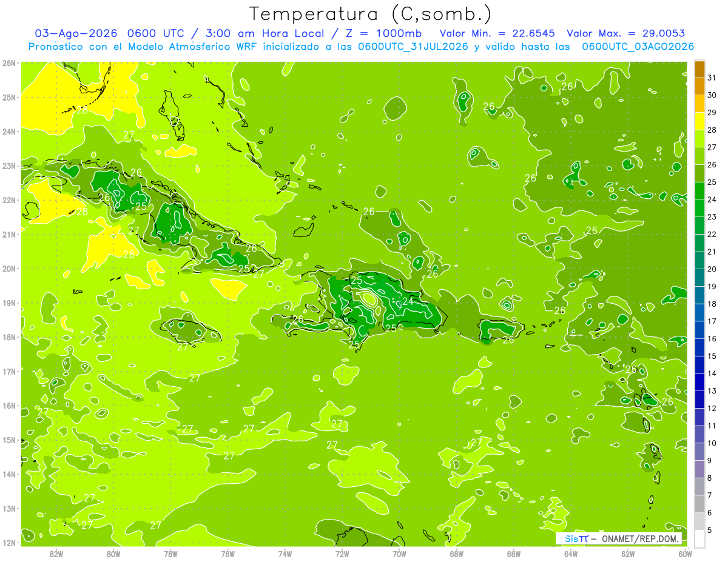Click the "62W" longitude axis label
The height and width of the screenshot is (562, 728).
point(628,554)
